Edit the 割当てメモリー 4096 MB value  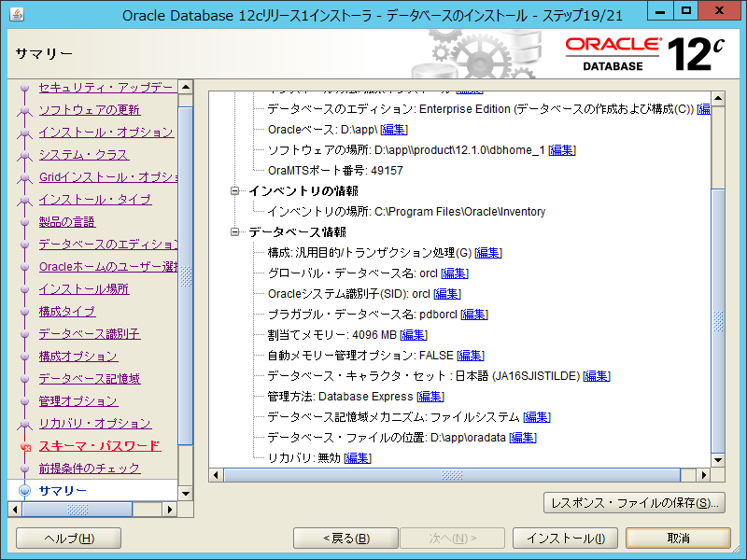click(x=414, y=335)
